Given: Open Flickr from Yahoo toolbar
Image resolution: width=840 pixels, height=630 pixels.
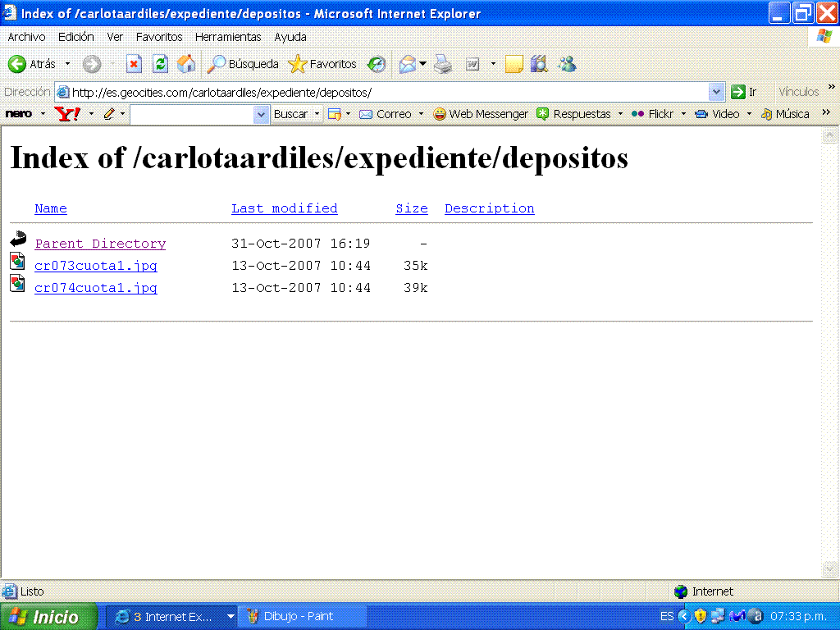Looking at the screenshot, I should (x=652, y=114).
